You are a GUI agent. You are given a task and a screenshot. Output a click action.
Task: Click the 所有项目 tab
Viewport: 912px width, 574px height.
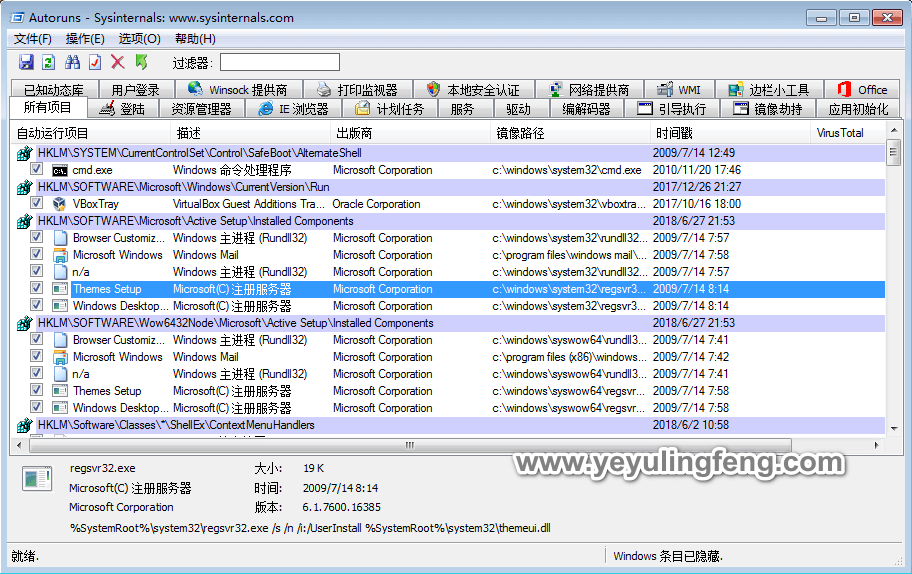tap(48, 108)
